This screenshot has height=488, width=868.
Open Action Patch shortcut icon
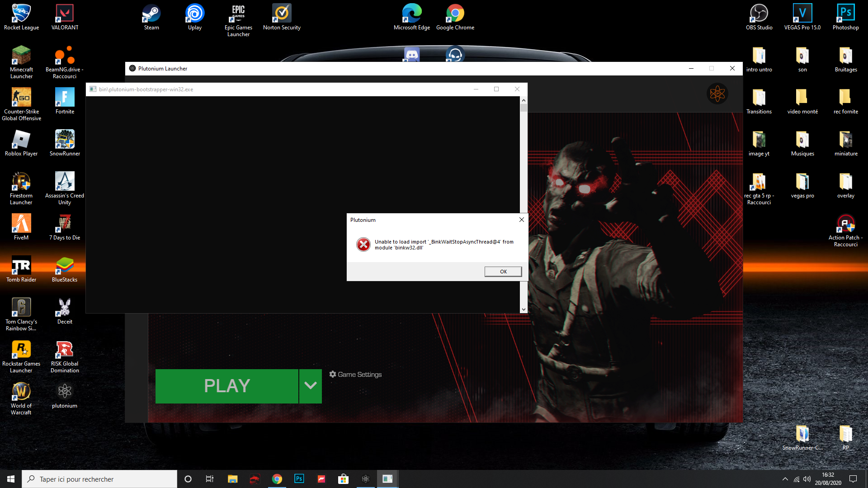coord(846,230)
